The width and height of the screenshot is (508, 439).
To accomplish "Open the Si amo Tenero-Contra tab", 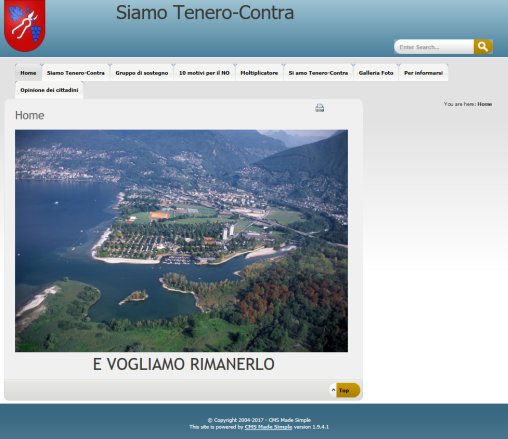I will tap(318, 73).
